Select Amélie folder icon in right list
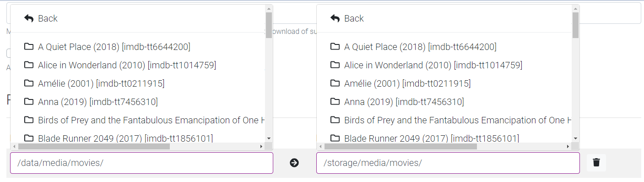The height and width of the screenshot is (182, 644). click(335, 83)
